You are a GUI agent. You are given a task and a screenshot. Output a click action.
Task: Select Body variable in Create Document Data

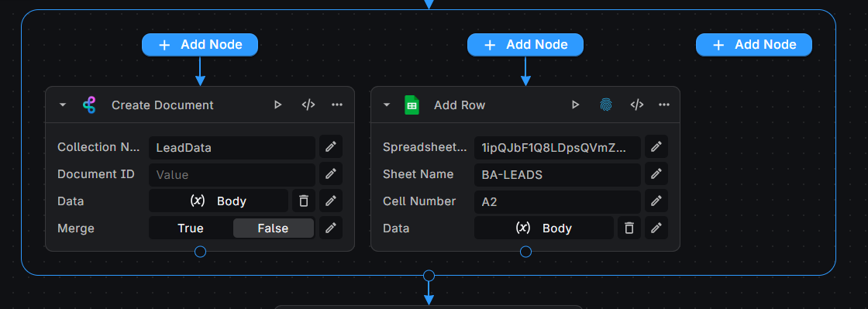(x=218, y=201)
